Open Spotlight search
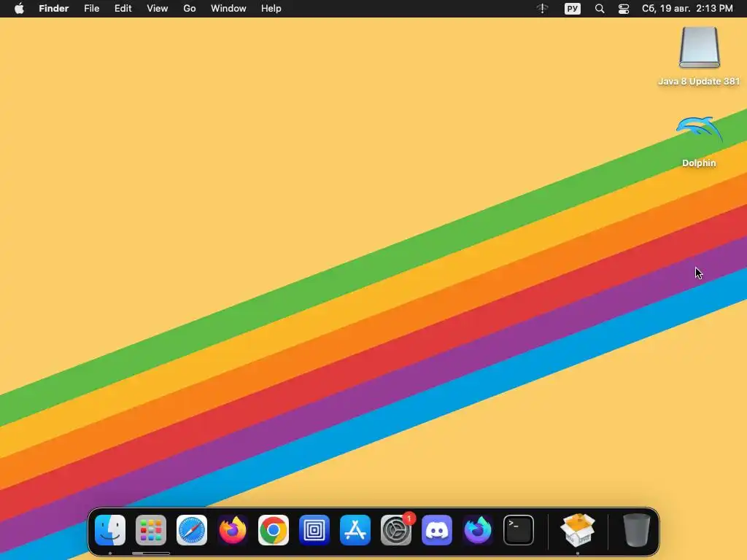This screenshot has width=747, height=560. [x=600, y=9]
